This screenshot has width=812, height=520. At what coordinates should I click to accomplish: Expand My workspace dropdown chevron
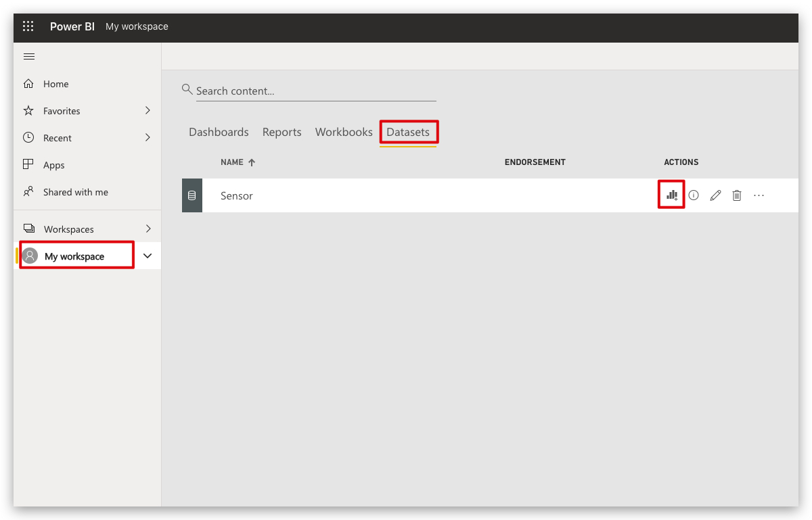148,256
